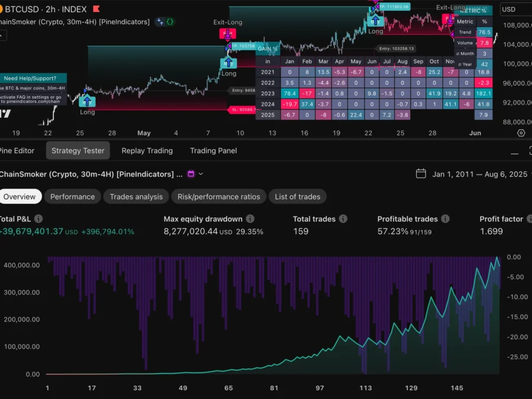The height and width of the screenshot is (399, 532).
Task: Click the TP: 111902.06 label
Action: tap(394, 7)
